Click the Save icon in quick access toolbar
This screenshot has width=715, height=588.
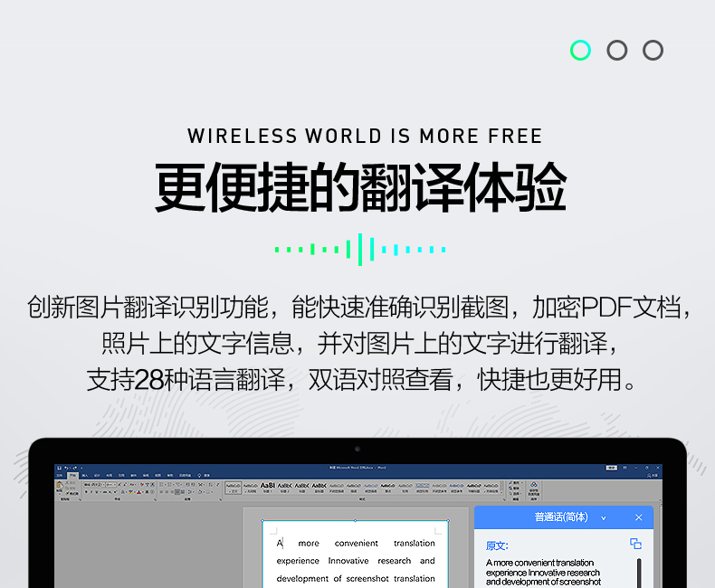59,468
